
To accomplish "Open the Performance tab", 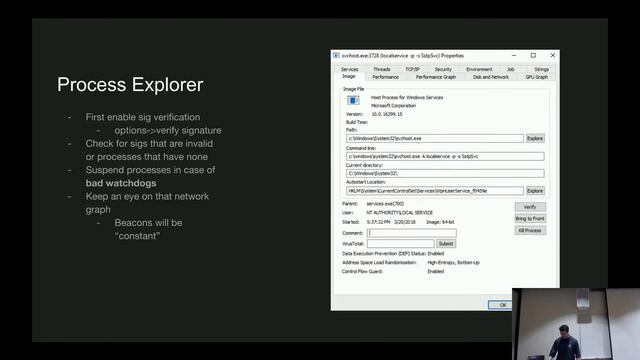I will (x=385, y=77).
